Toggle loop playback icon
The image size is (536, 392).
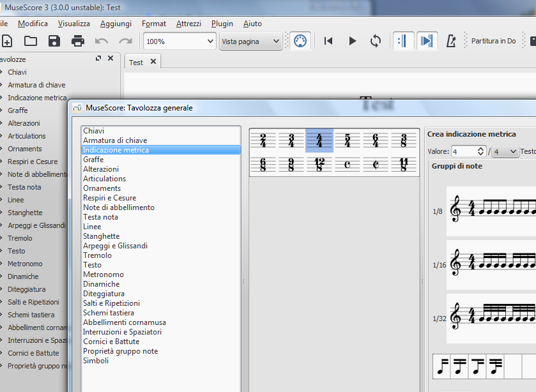coord(376,41)
